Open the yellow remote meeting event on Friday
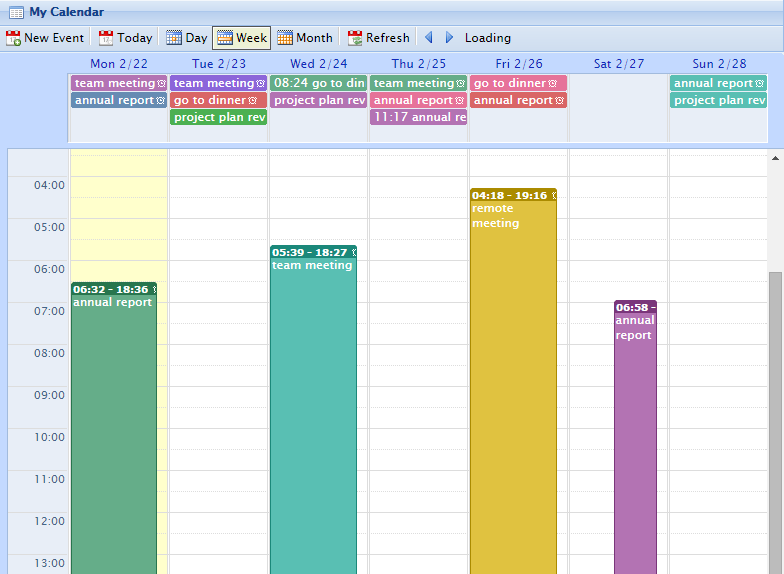The image size is (784, 574). (513, 380)
